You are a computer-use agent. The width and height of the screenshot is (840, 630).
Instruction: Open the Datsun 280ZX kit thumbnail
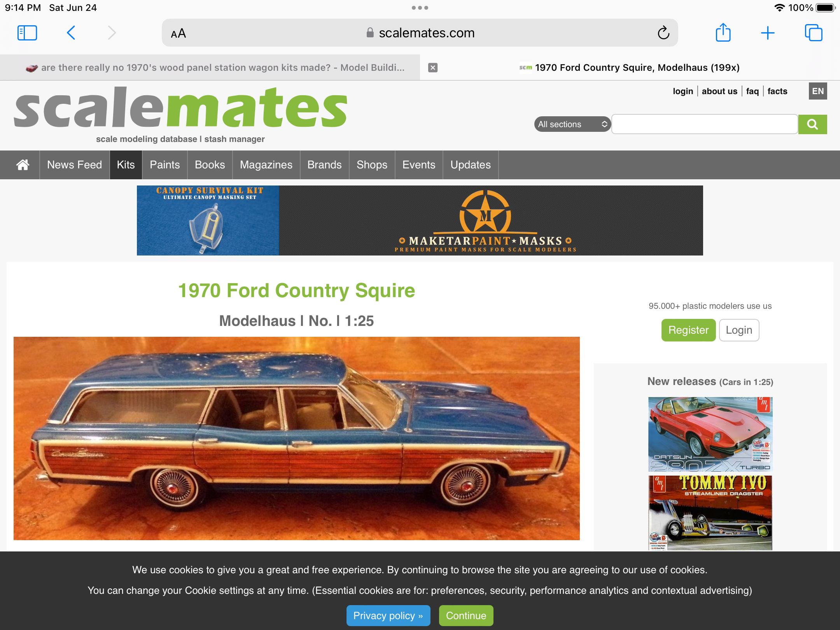pos(710,434)
